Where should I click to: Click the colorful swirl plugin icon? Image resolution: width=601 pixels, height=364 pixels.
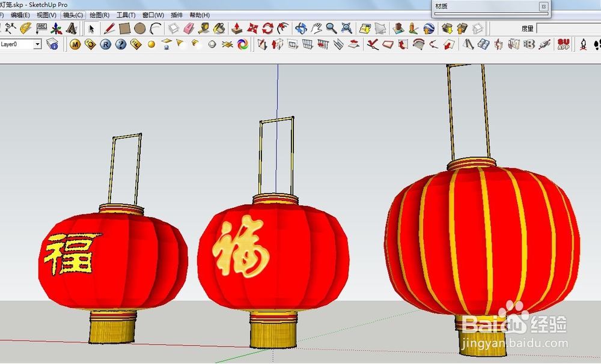(243, 44)
